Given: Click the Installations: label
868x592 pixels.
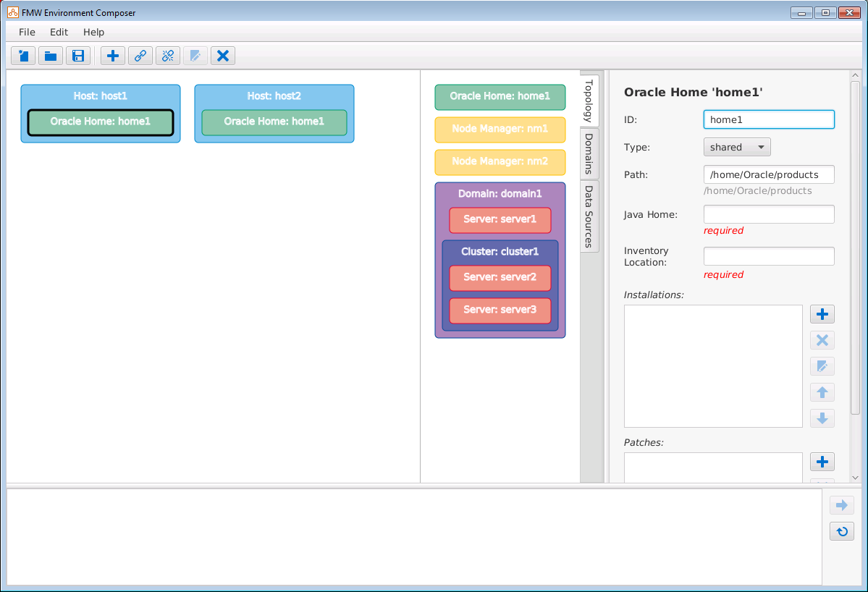Looking at the screenshot, I should 654,295.
